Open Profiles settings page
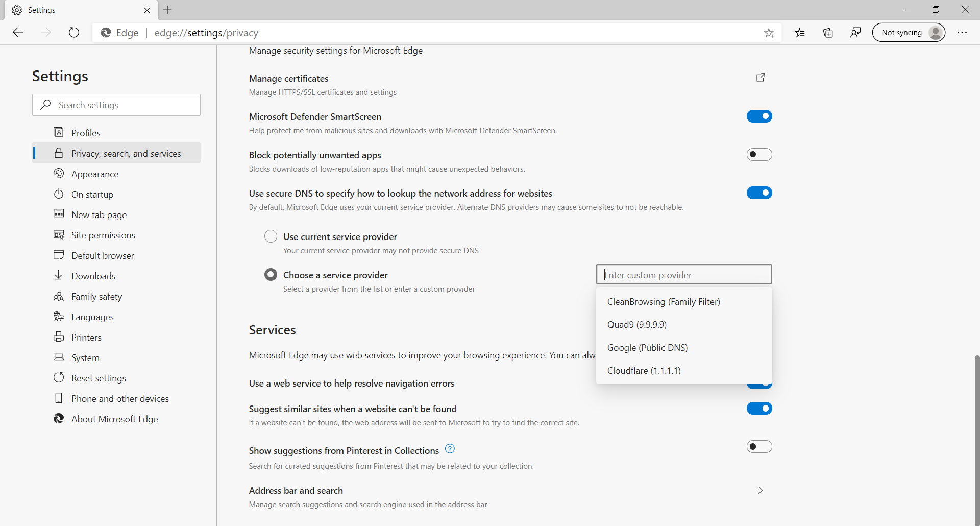This screenshot has height=526, width=980. click(x=116, y=133)
